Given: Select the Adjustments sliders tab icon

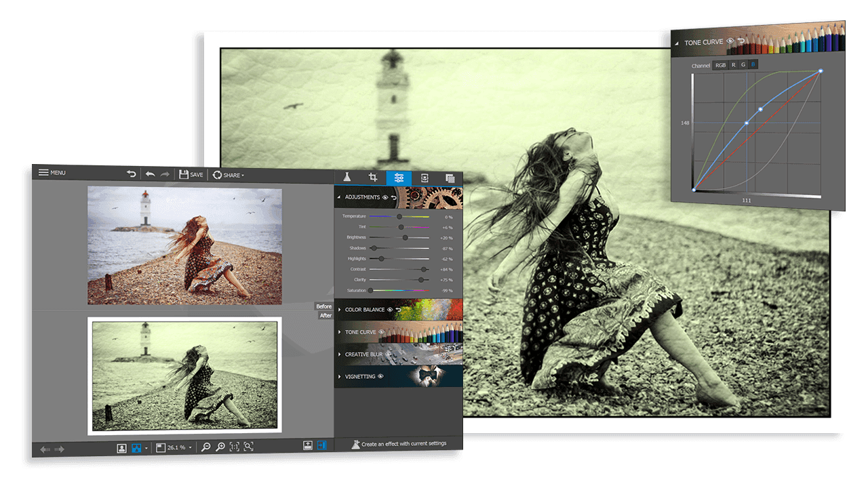Looking at the screenshot, I should (x=399, y=178).
